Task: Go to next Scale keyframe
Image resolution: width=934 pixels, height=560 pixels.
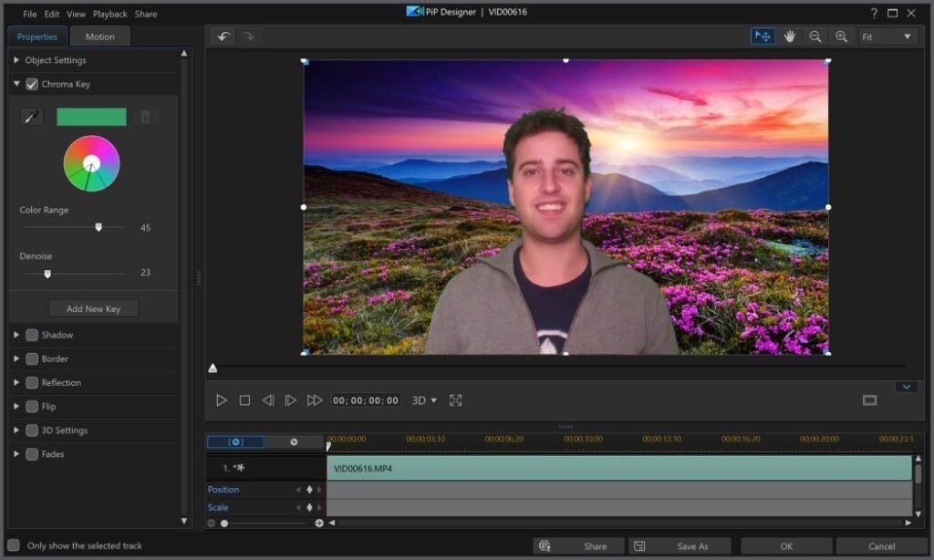Action: [319, 508]
